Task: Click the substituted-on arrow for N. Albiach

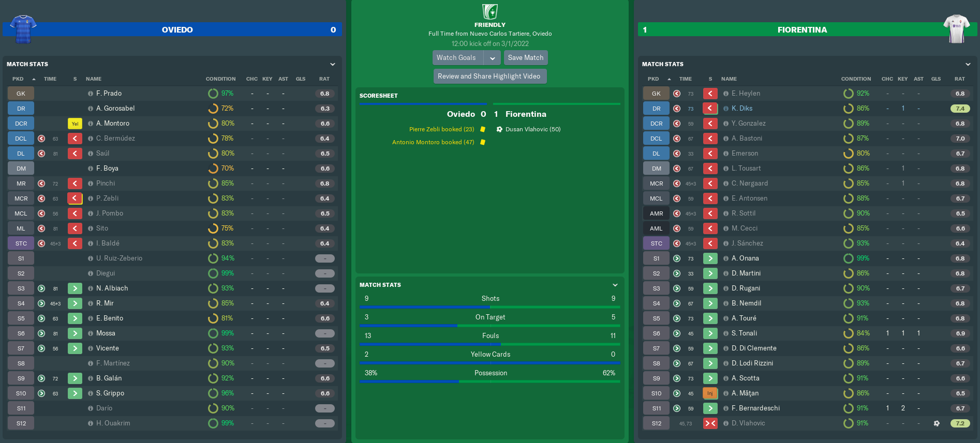Action: [75, 288]
